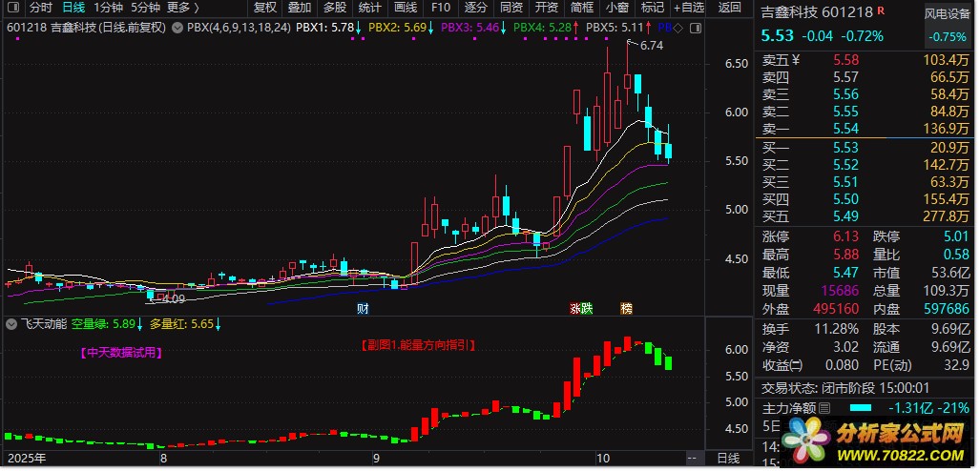Switch to the 分时 intraday view
This screenshot has width=980, height=471.
pyautogui.click(x=41, y=8)
